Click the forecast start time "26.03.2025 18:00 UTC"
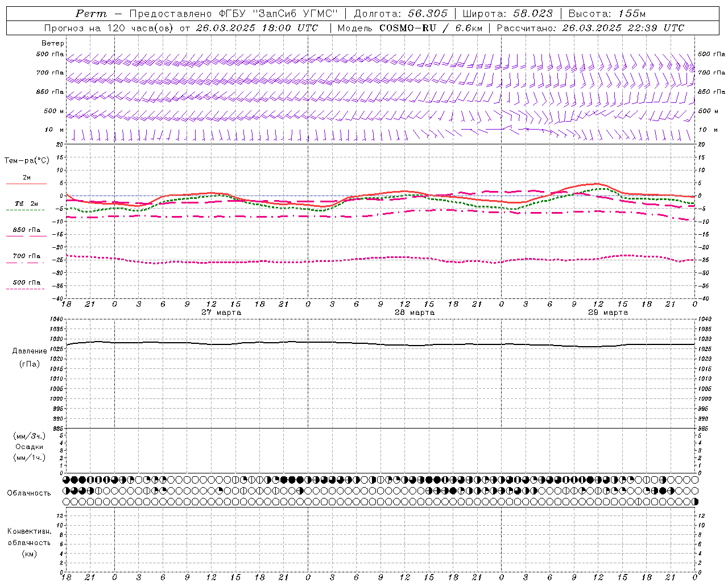Viewport: 728px width, 582px height. tap(257, 28)
